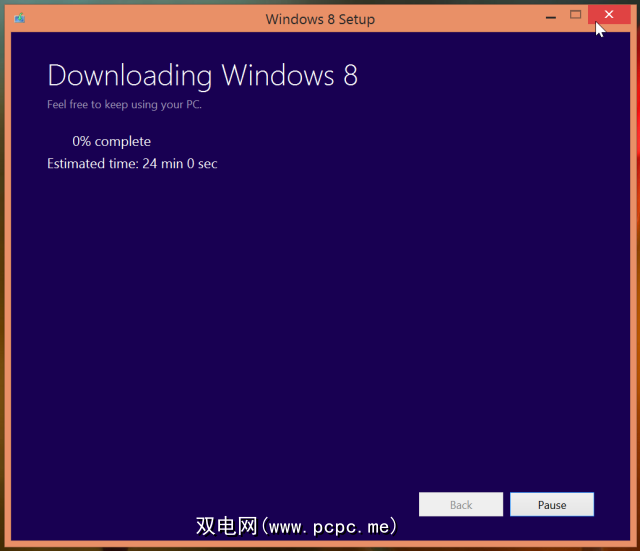Open the setup icon in title bar
The height and width of the screenshot is (551, 640).
[x=20, y=18]
